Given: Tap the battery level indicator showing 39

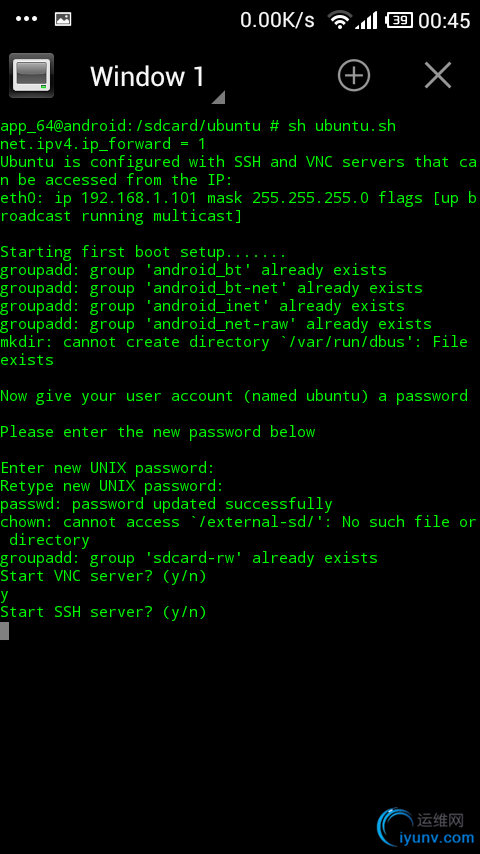Looking at the screenshot, I should (399, 21).
